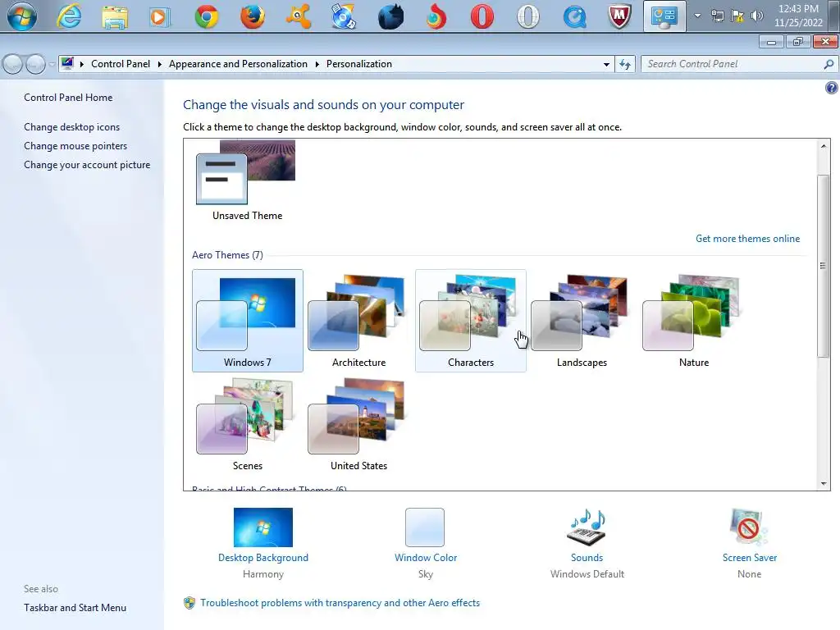Select the Scenes theme
Viewport: 840px width, 630px height.
tap(248, 424)
